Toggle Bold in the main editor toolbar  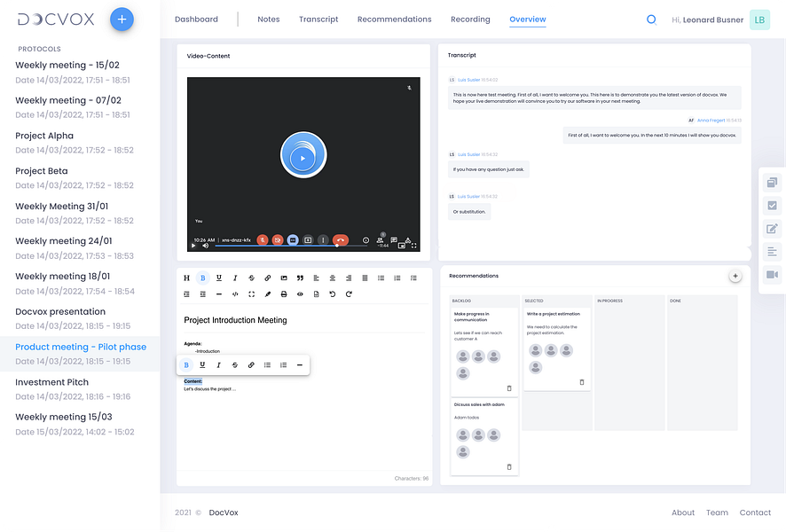(202, 278)
